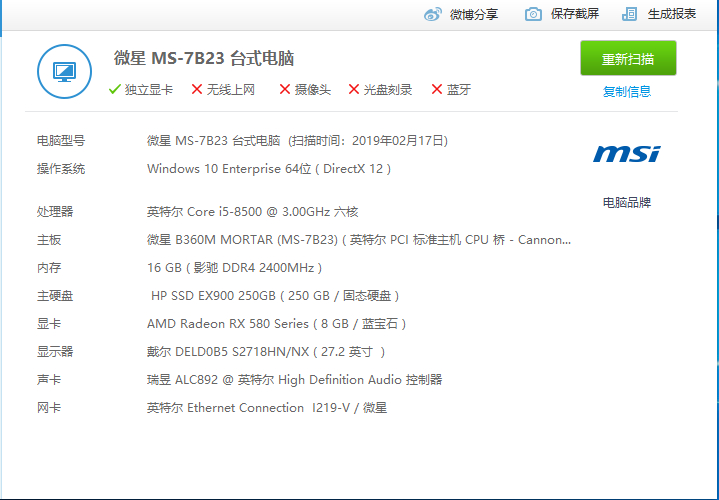
Task: Click the 蓝牙 feature label
Action: pos(459,89)
